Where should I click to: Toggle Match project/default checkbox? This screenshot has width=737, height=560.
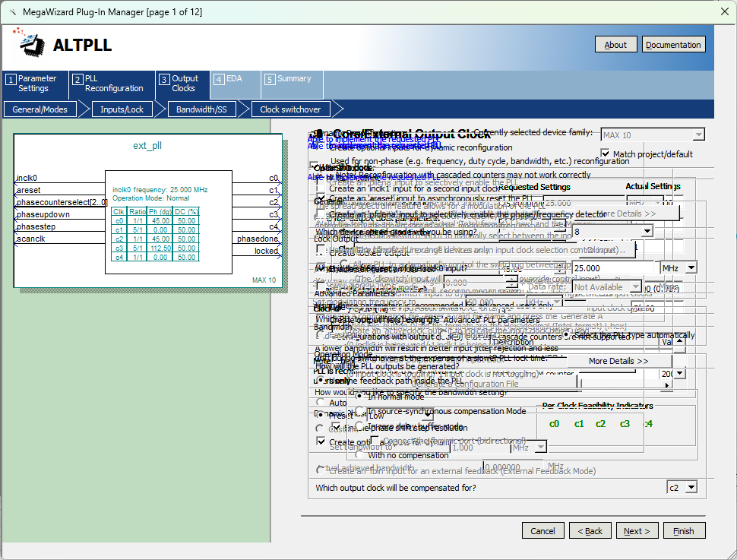(x=606, y=153)
